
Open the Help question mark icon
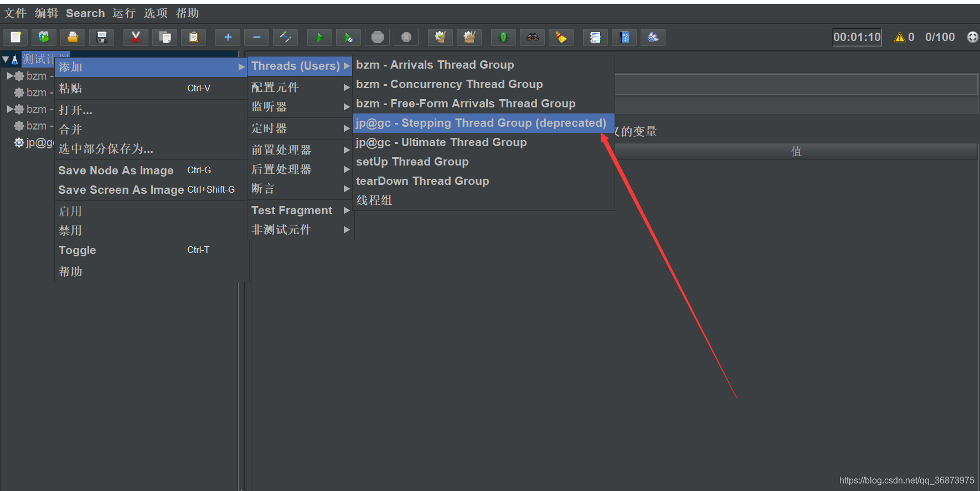(624, 37)
